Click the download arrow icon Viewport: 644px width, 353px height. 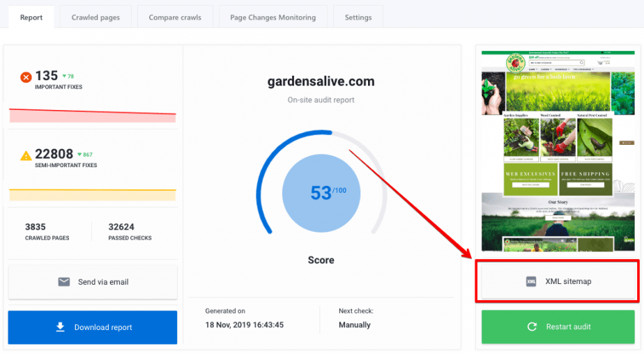pos(61,327)
